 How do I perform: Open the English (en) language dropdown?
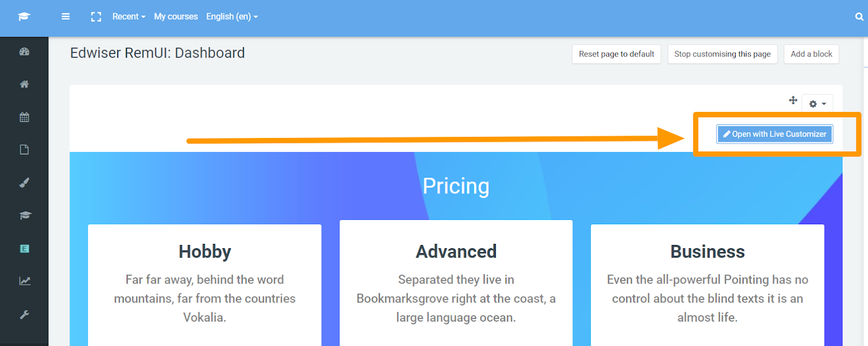coord(232,17)
